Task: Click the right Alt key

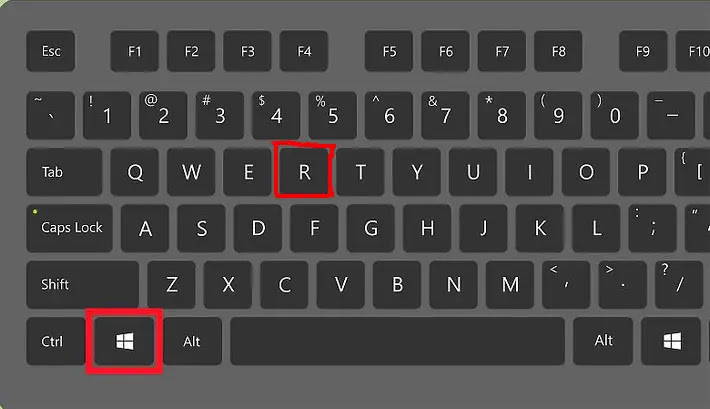Action: pos(603,341)
